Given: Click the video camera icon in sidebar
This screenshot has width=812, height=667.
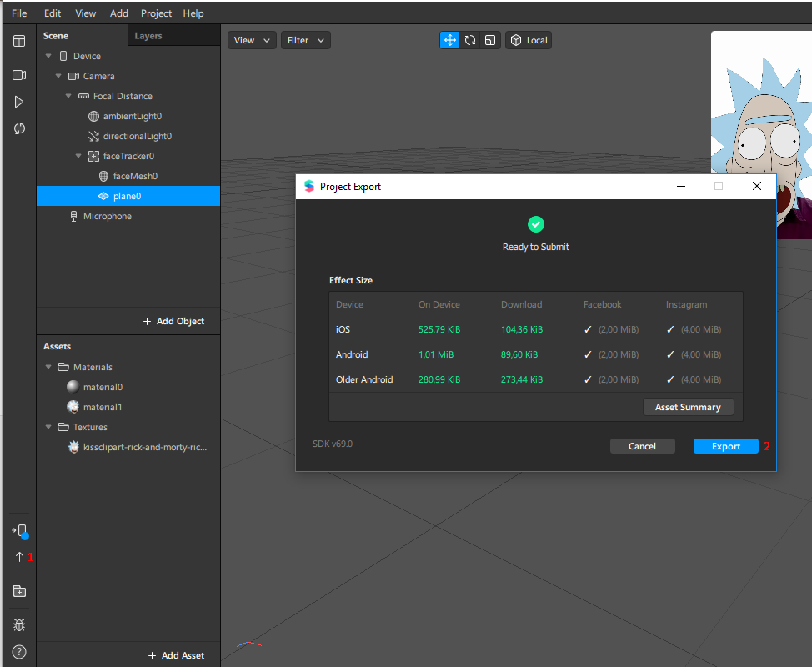Looking at the screenshot, I should point(19,75).
